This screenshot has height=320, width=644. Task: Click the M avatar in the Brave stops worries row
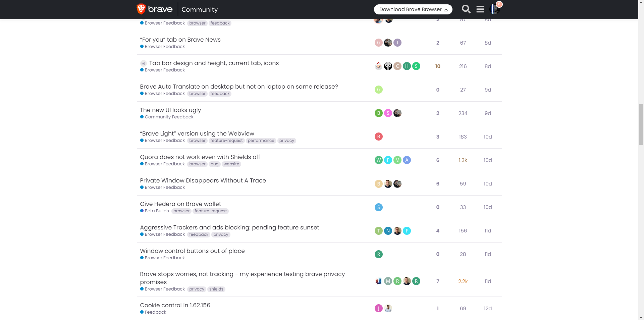pos(388,281)
